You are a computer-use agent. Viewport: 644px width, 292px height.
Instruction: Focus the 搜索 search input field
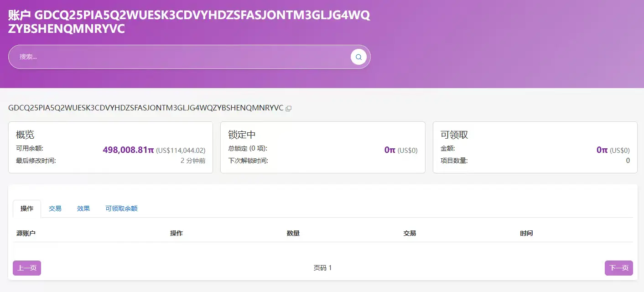coord(189,57)
